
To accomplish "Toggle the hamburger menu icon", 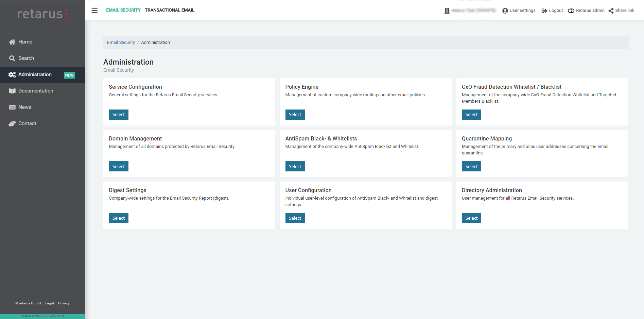I will pos(94,10).
